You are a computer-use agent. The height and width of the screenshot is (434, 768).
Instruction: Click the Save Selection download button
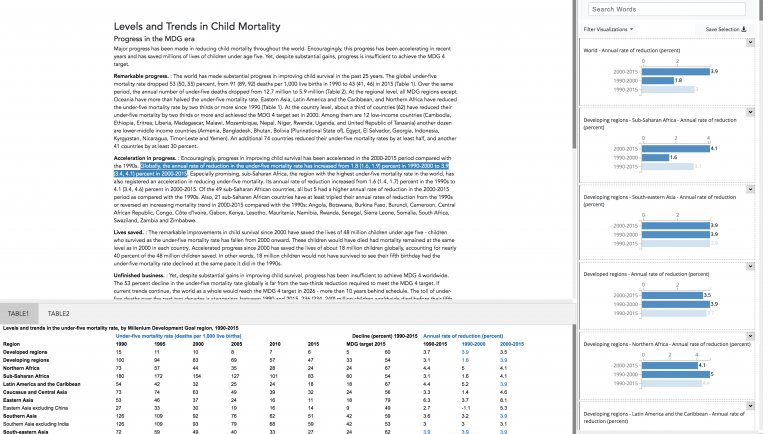click(725, 30)
